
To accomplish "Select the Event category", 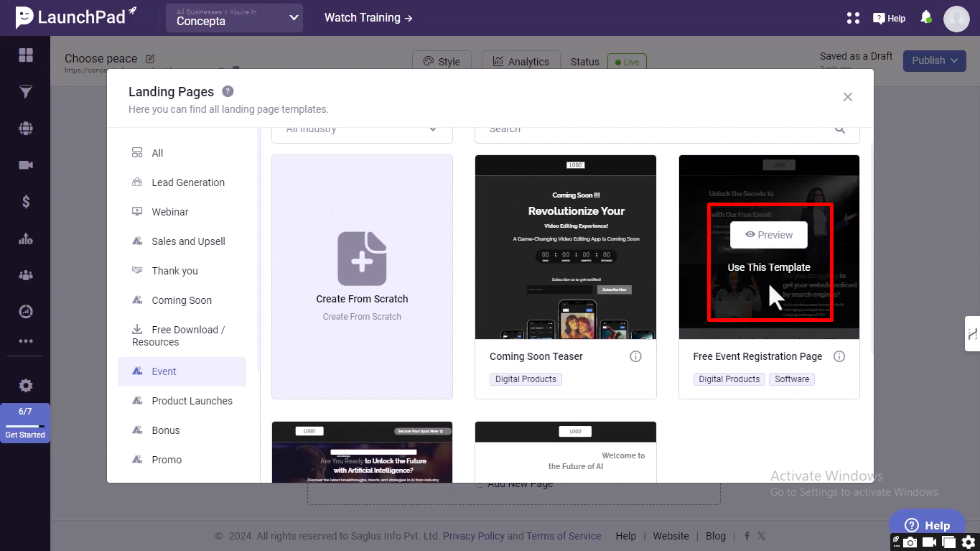I will click(182, 371).
